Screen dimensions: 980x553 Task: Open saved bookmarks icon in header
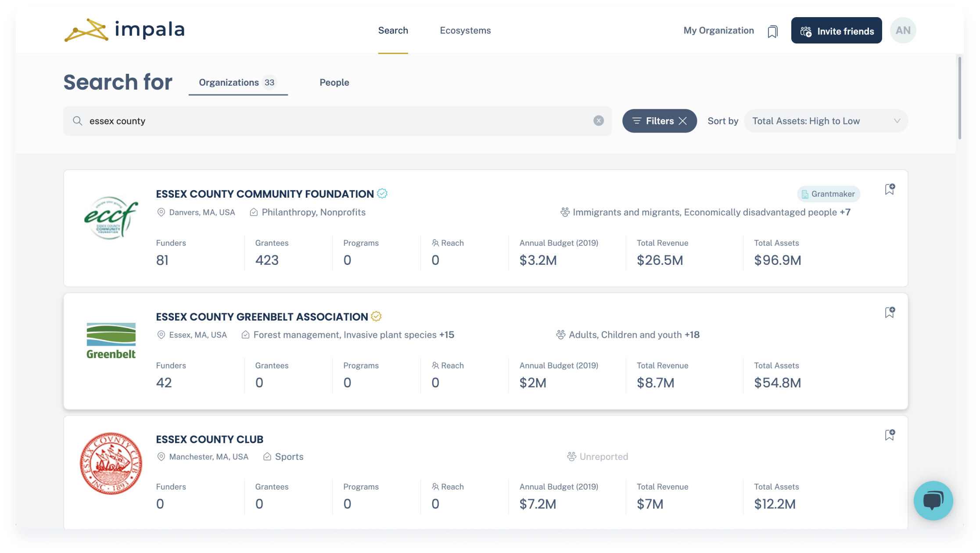(x=772, y=31)
